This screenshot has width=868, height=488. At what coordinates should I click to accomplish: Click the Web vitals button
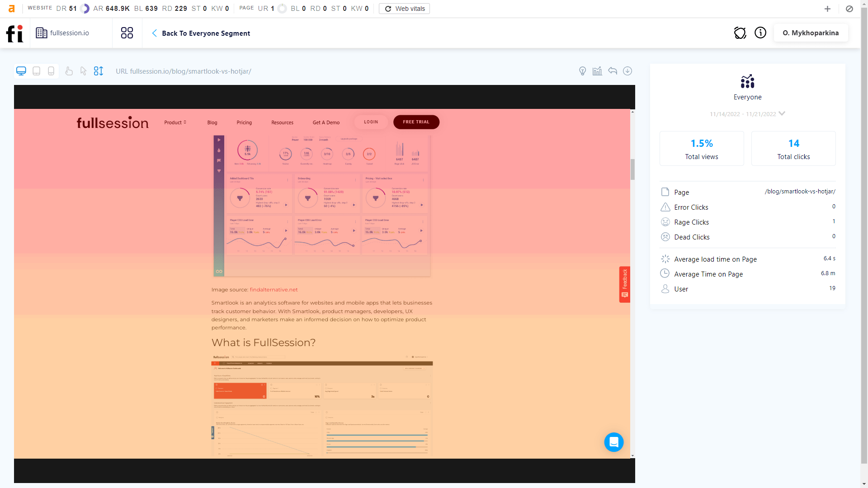coord(404,8)
